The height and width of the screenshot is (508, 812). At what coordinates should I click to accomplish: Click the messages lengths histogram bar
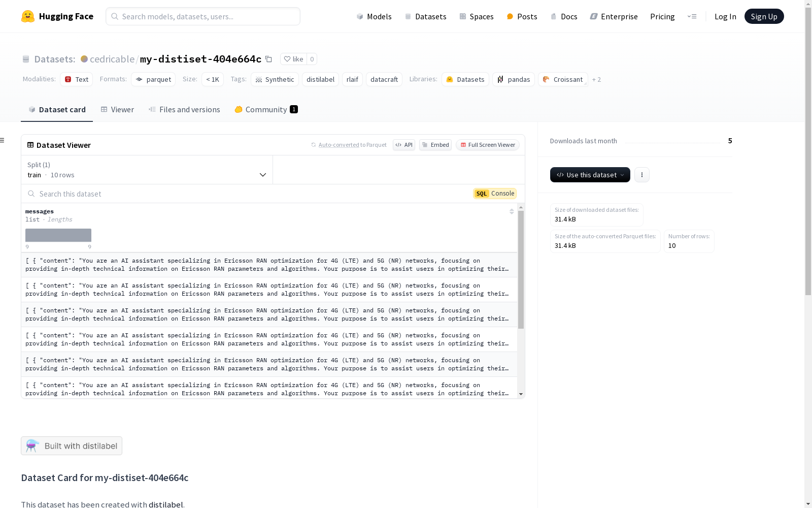58,235
